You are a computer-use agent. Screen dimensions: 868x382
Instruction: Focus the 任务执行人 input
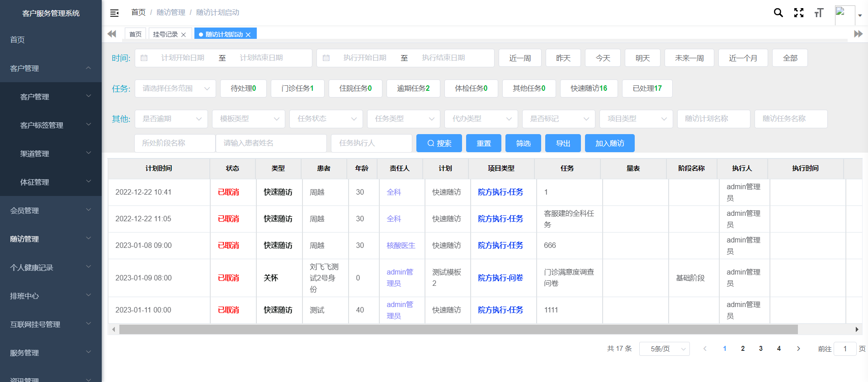click(x=372, y=143)
